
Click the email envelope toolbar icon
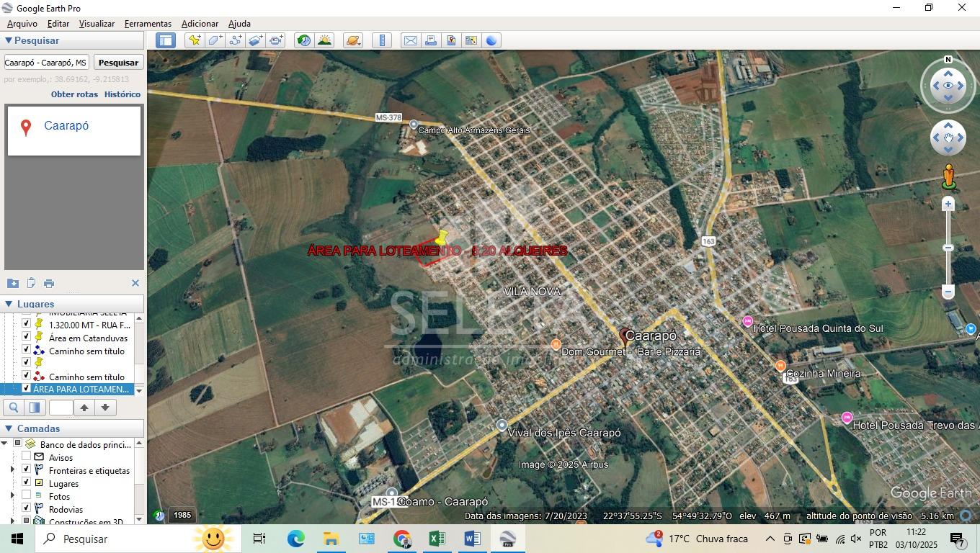click(x=410, y=40)
